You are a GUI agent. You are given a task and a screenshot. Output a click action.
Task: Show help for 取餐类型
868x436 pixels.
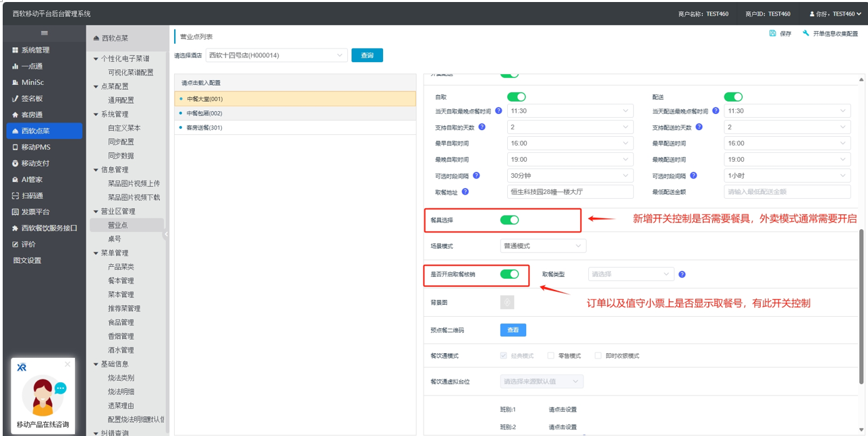pos(682,274)
